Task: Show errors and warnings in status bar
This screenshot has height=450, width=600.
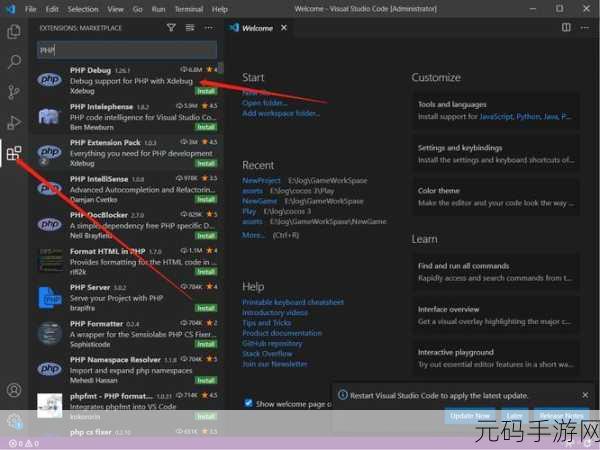Action: [x=24, y=443]
